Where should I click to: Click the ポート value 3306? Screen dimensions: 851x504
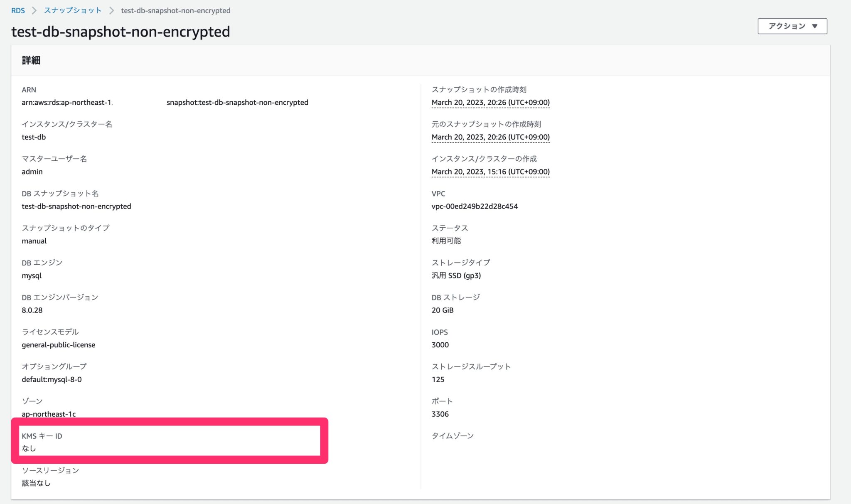coord(440,414)
